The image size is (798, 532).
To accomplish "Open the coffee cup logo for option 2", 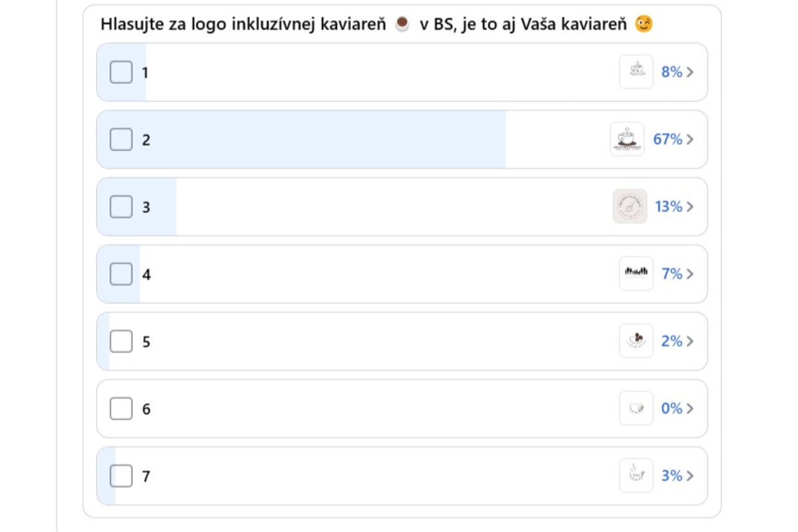I will click(627, 139).
